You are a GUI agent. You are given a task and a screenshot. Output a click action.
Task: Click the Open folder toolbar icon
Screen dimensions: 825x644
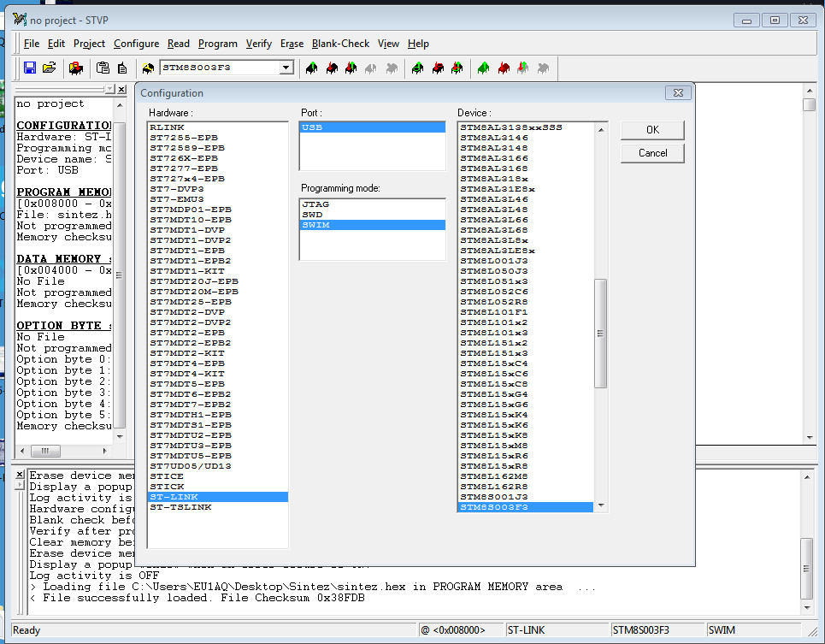click(x=50, y=68)
